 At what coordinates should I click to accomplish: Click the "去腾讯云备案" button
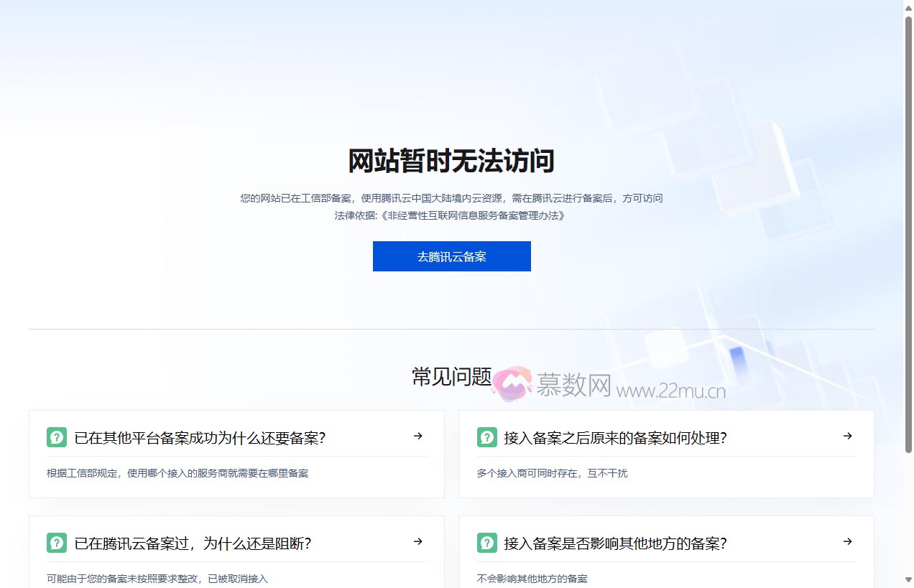(x=451, y=256)
